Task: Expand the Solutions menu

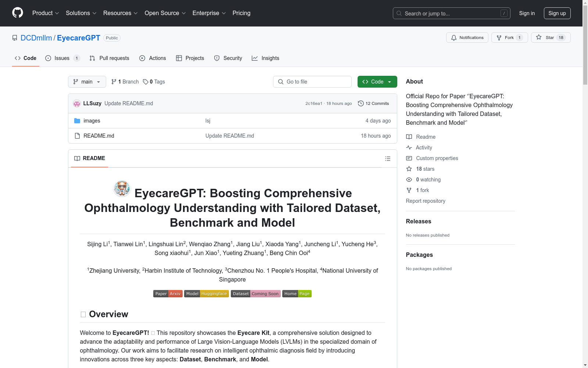Action: click(x=81, y=13)
